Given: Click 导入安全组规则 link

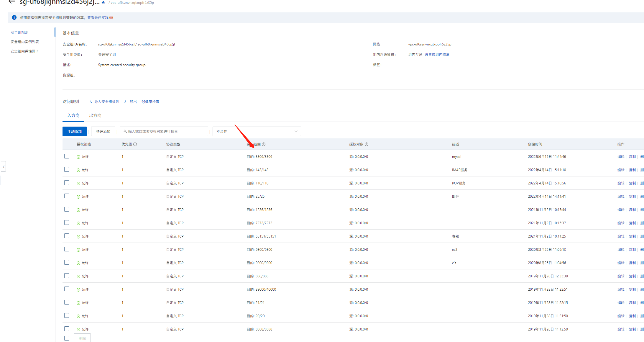Looking at the screenshot, I should tap(107, 102).
